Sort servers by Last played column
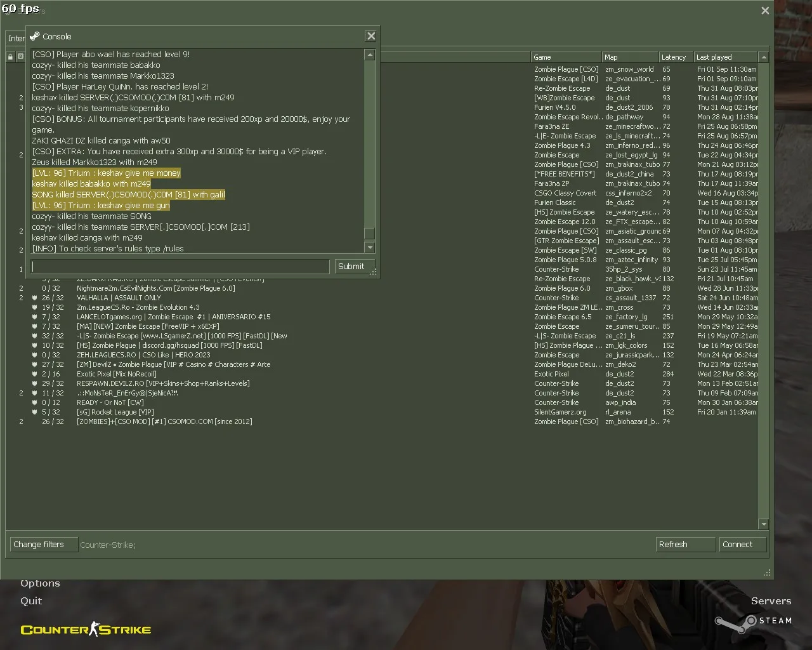Viewport: 812px width, 650px height. [x=726, y=57]
